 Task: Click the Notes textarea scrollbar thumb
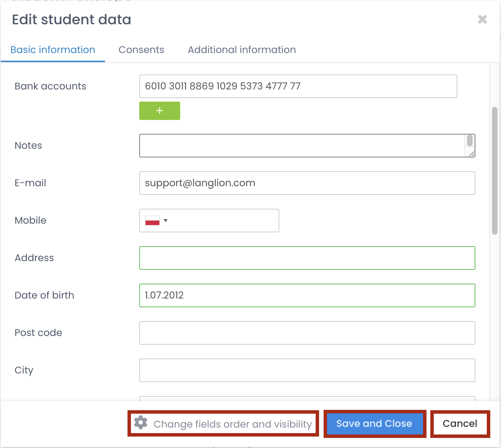click(x=470, y=141)
